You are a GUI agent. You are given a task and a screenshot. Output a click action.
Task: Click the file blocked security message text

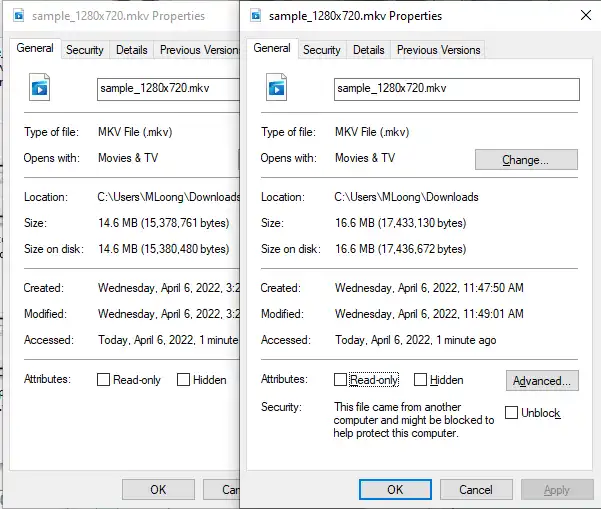pyautogui.click(x=414, y=420)
